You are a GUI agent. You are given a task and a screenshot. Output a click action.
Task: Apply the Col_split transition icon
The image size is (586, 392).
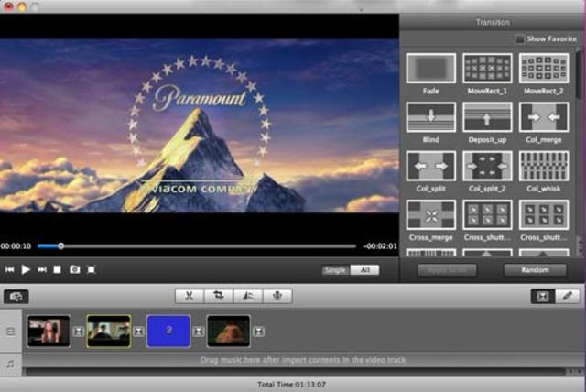pyautogui.click(x=431, y=166)
